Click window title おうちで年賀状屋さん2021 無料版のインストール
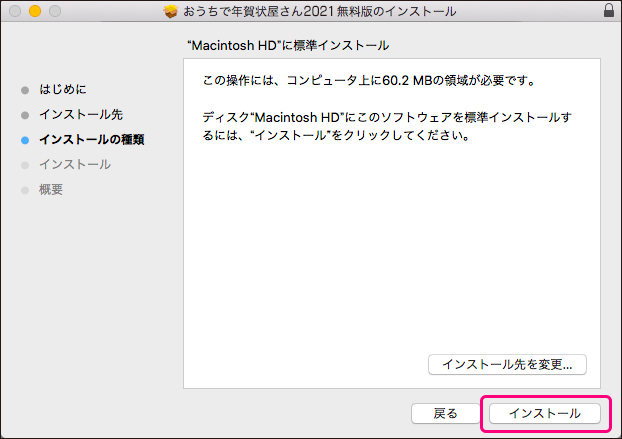 [x=320, y=11]
